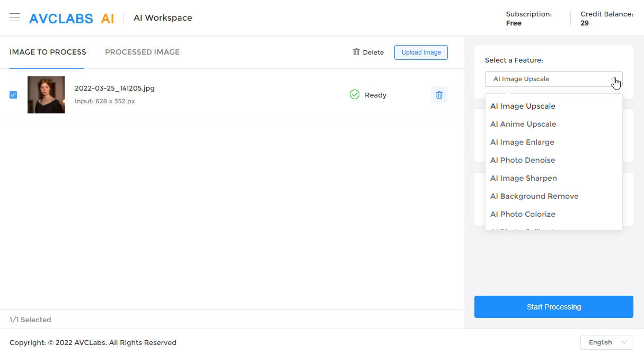Click the AVCLabs copyright text
Viewport: 644px width, 354px height.
[93, 343]
